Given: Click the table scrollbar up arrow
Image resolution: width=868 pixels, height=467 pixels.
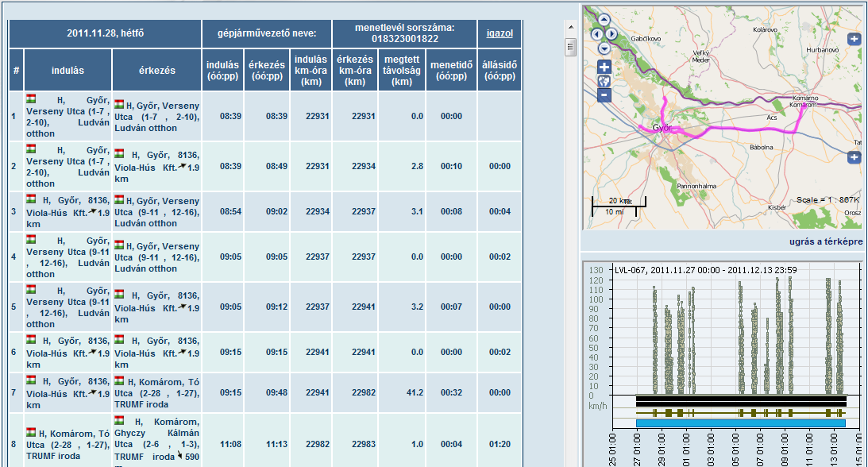Looking at the screenshot, I should click(x=571, y=26).
